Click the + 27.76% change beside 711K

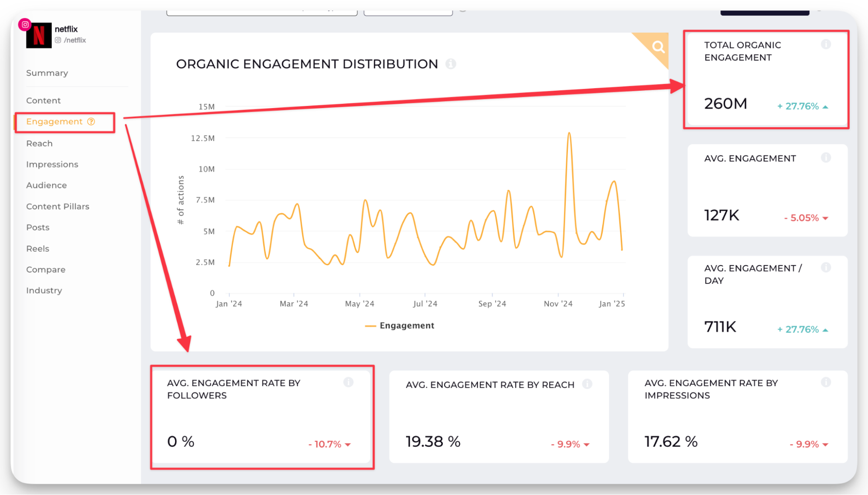(x=802, y=330)
